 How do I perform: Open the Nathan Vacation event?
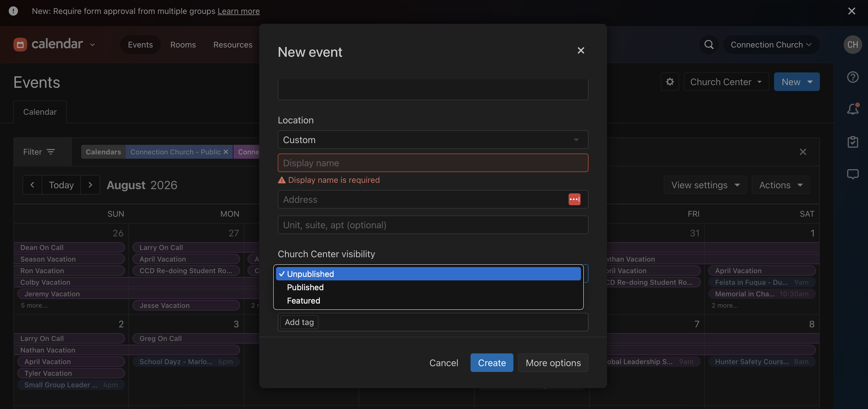[127, 350]
